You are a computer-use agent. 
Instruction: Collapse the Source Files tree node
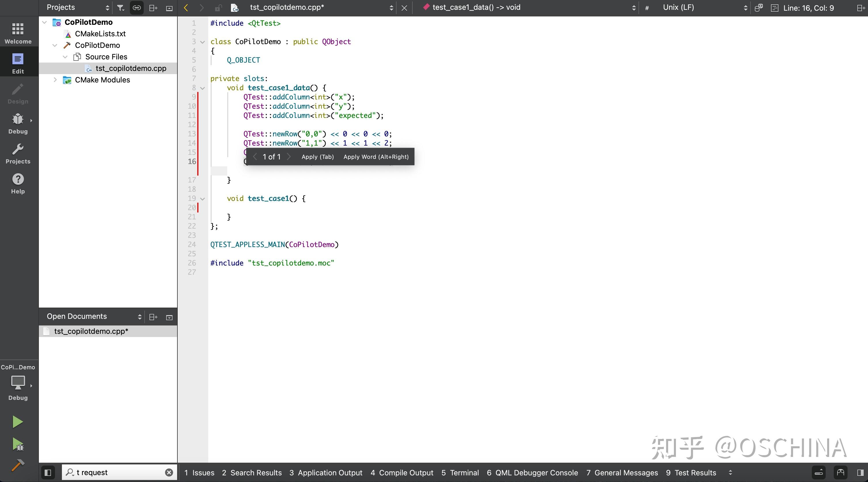(65, 57)
